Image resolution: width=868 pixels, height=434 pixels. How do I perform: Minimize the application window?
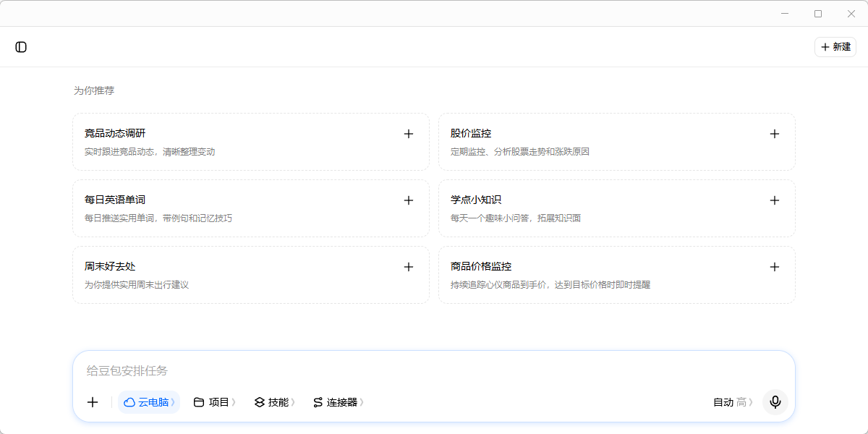pos(785,13)
